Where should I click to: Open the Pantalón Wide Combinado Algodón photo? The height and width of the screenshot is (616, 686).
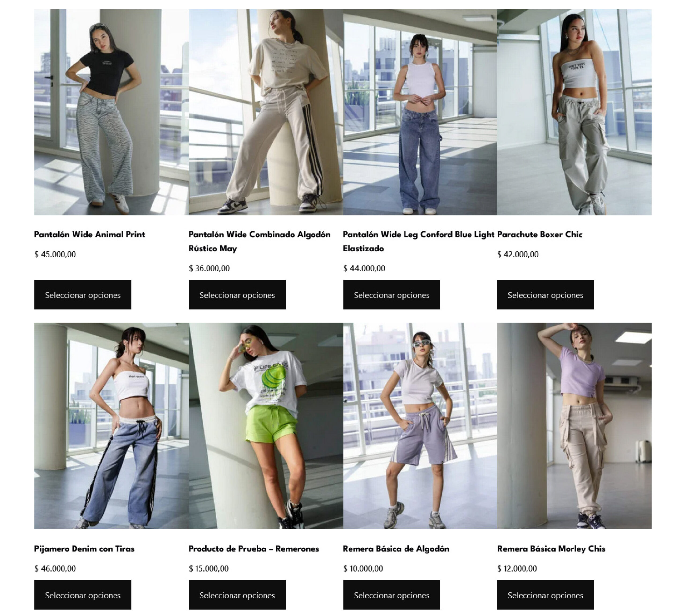266,112
